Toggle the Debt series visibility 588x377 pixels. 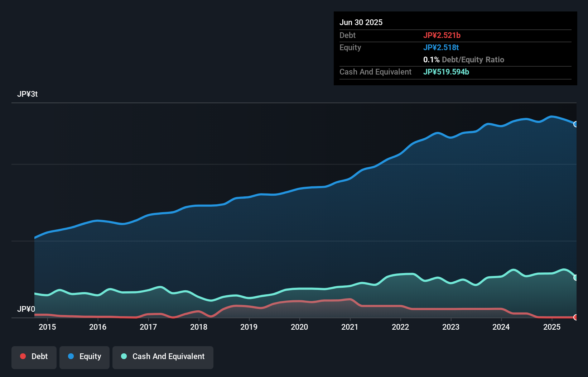(x=34, y=357)
